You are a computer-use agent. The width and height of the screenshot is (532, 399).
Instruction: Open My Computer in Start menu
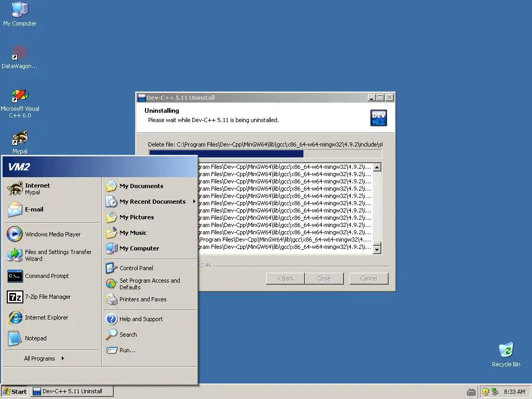[x=150, y=248]
